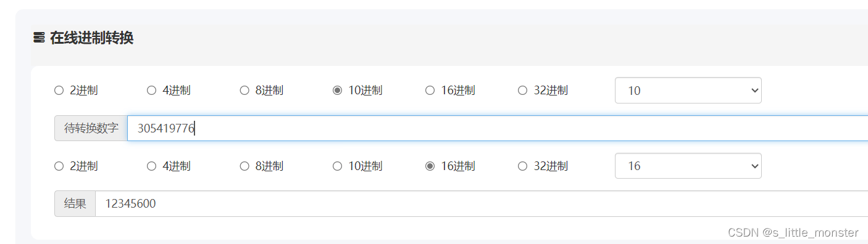Viewport: 868px width, 244px height.
Task: Select target 10进制 radio button
Action: pyautogui.click(x=338, y=166)
